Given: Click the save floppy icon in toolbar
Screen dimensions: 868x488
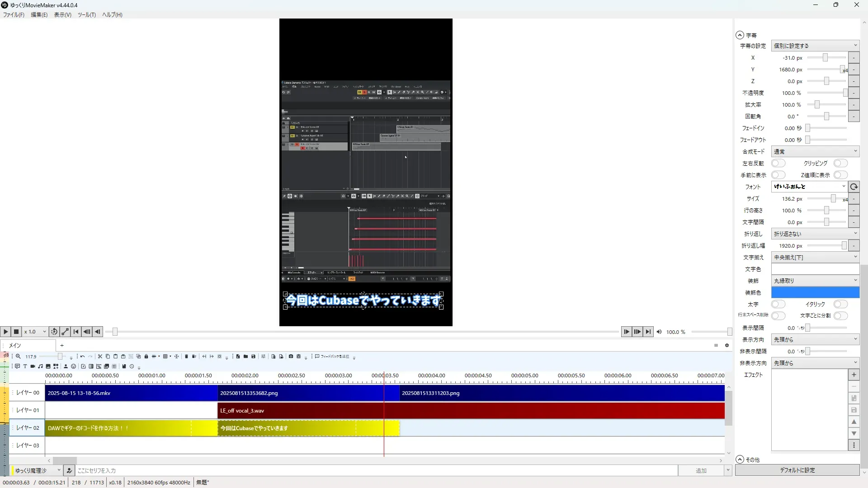Looking at the screenshot, I should click(x=253, y=357).
